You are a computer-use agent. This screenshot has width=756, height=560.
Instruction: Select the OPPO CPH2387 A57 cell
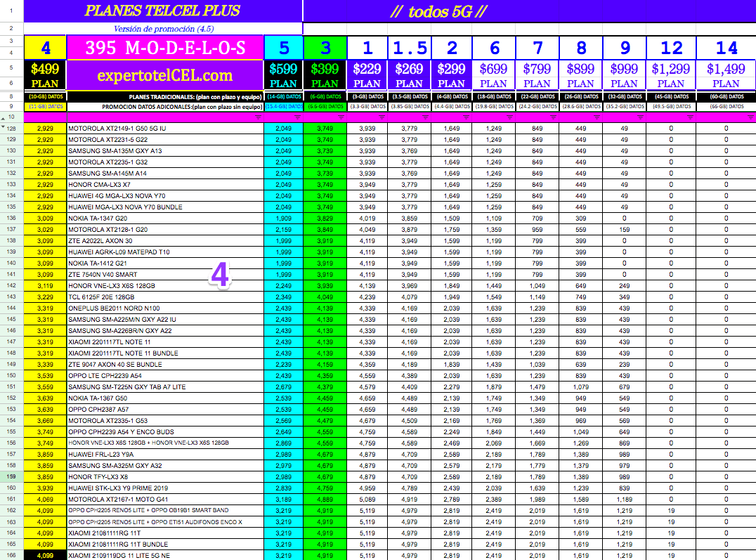(x=165, y=409)
